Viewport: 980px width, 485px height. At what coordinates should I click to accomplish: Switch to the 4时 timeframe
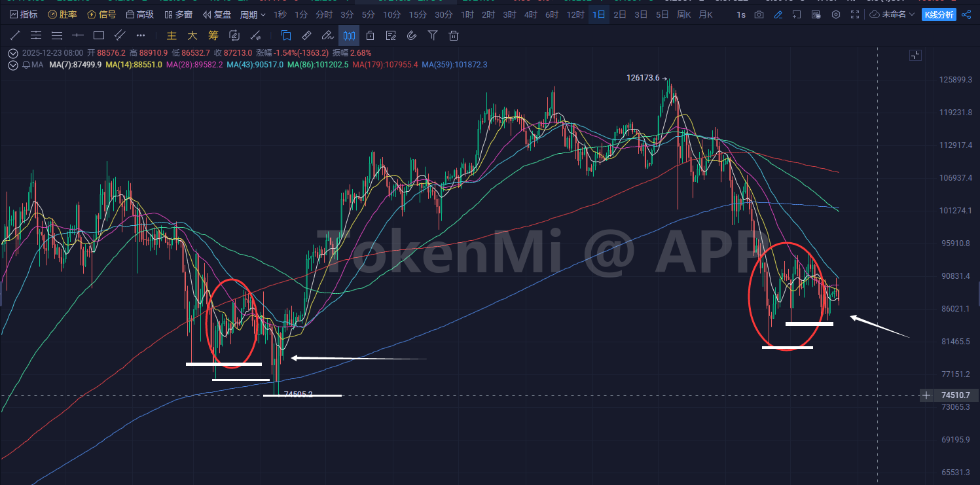click(x=530, y=14)
